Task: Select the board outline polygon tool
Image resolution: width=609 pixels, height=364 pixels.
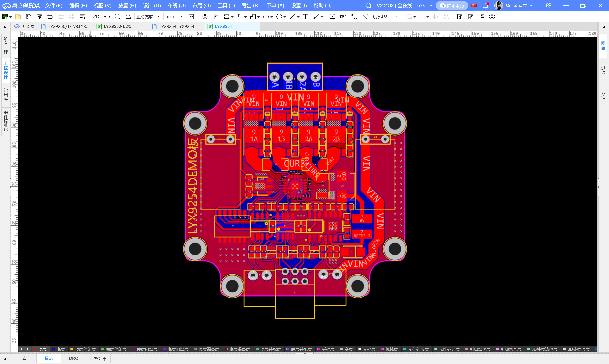Action: click(253, 17)
